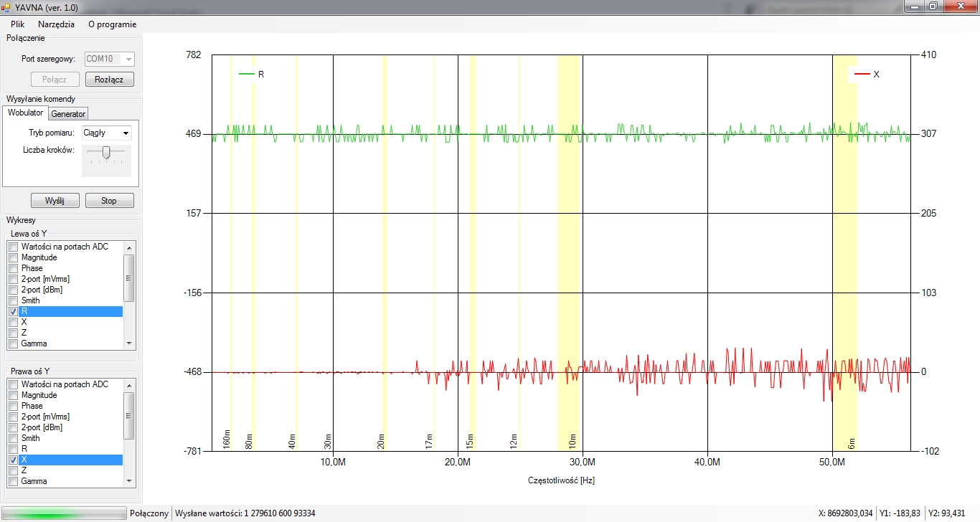Enable Gamma checkbox in Prawa oś Y list
Screen dimensions: 980x522
click(13, 481)
